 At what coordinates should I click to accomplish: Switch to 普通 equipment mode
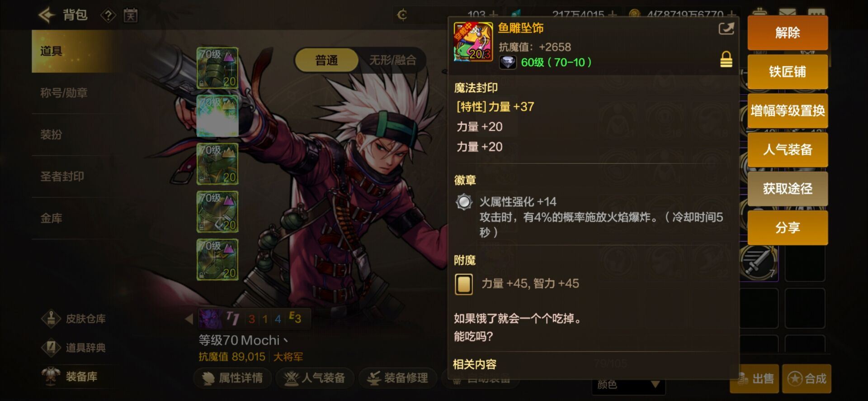pyautogui.click(x=326, y=60)
